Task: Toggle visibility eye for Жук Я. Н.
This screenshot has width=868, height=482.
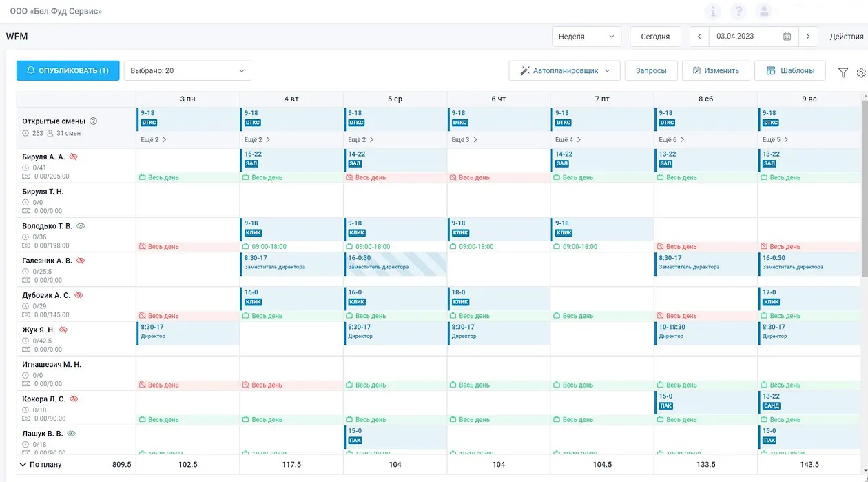Action: point(63,330)
